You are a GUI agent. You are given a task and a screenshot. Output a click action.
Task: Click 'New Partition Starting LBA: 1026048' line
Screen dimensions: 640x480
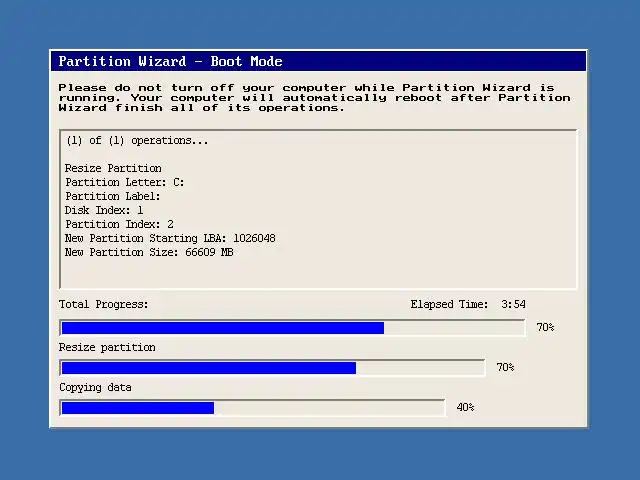coord(170,238)
